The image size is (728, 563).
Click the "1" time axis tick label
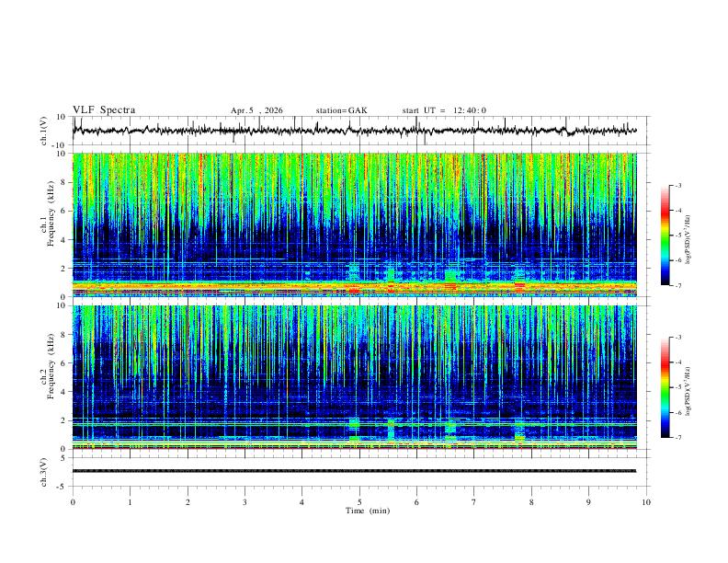click(x=130, y=502)
